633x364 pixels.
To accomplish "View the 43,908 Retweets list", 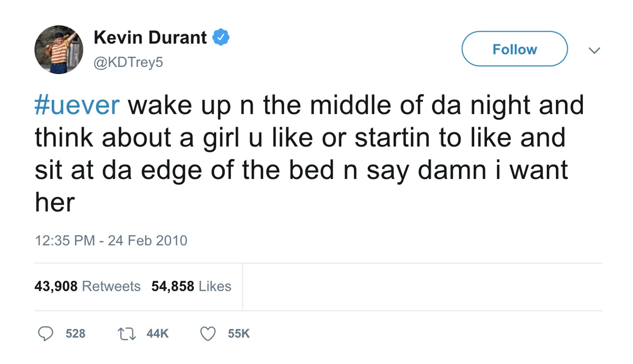I will coord(88,286).
